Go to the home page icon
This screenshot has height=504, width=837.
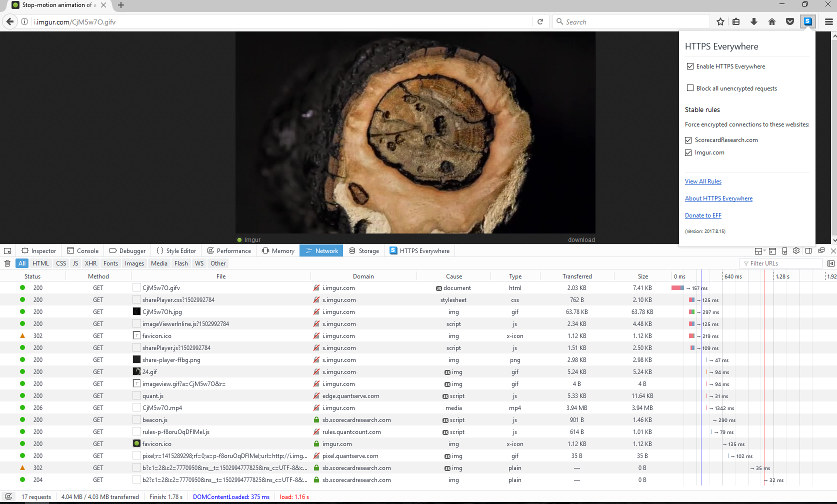(x=772, y=21)
